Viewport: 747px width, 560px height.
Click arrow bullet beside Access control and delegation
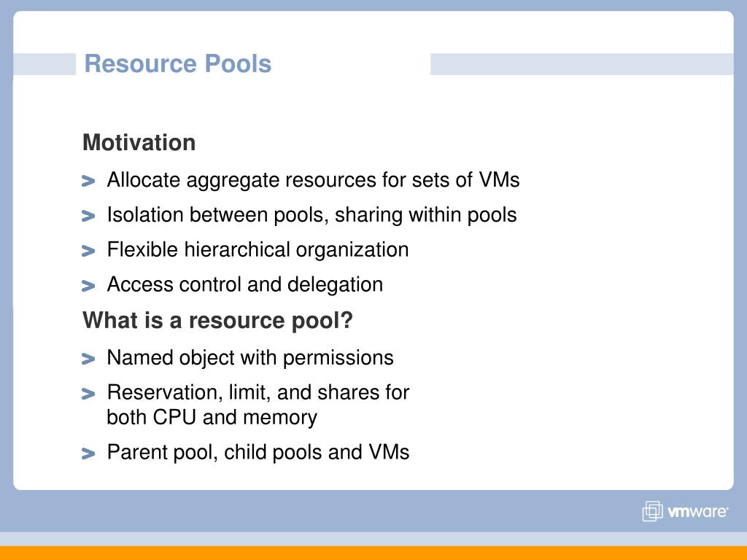88,286
